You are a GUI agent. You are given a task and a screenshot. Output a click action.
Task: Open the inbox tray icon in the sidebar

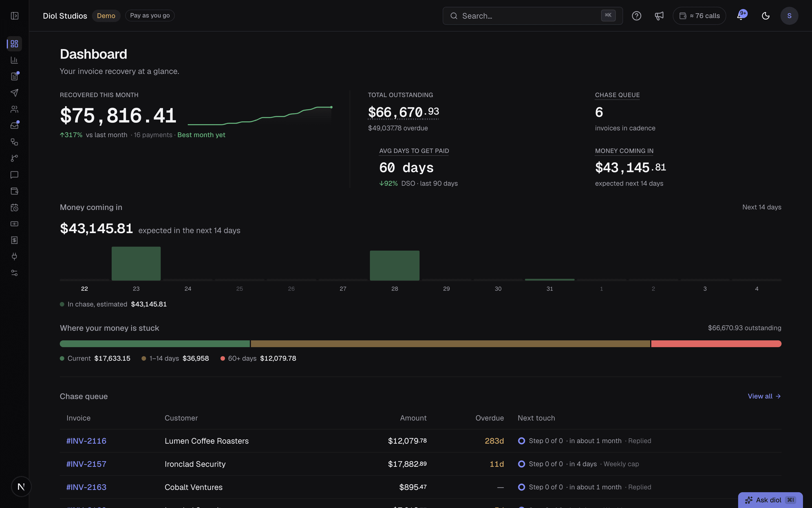(14, 126)
